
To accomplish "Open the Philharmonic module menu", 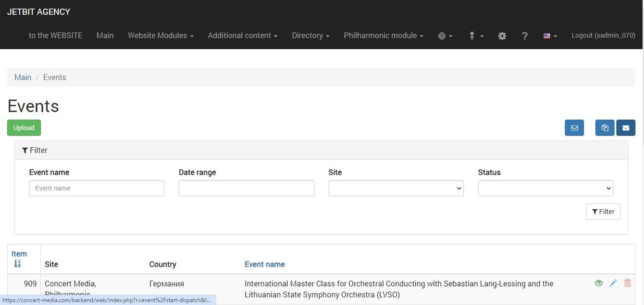I will point(384,36).
